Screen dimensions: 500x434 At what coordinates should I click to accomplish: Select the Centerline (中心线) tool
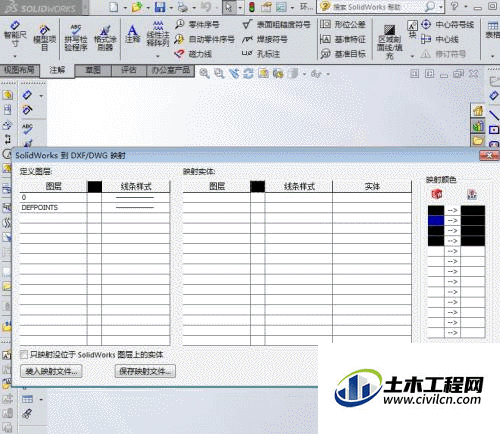coord(440,39)
